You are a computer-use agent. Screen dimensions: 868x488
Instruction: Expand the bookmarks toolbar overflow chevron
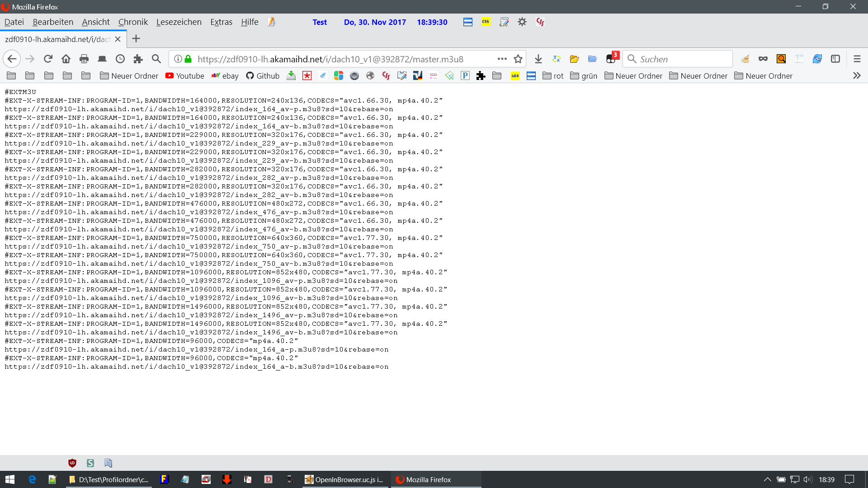pyautogui.click(x=857, y=76)
